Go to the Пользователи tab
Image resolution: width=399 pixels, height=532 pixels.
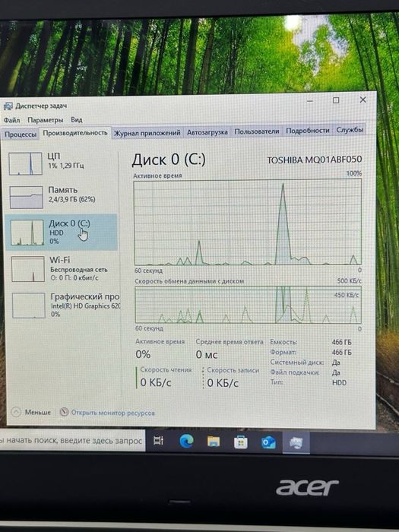click(257, 131)
